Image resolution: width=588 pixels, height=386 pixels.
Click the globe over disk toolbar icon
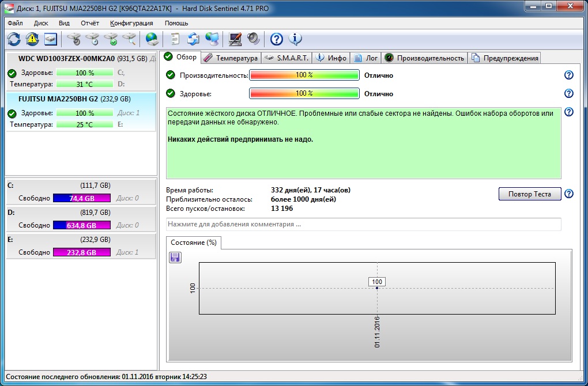coord(152,39)
